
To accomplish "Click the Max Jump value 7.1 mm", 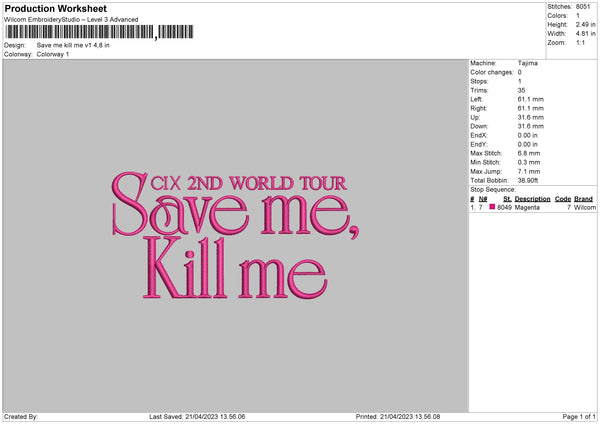I will coord(528,171).
